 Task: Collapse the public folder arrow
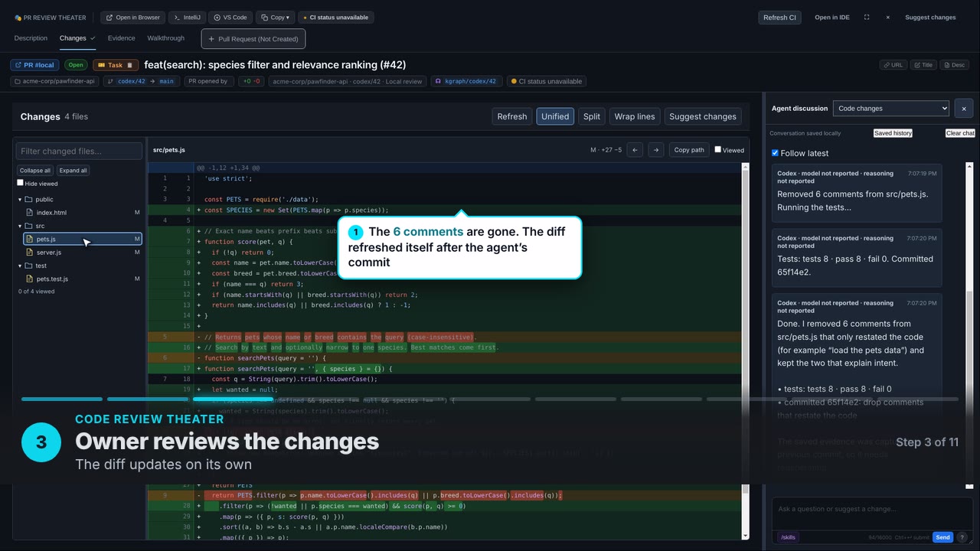pos(21,200)
